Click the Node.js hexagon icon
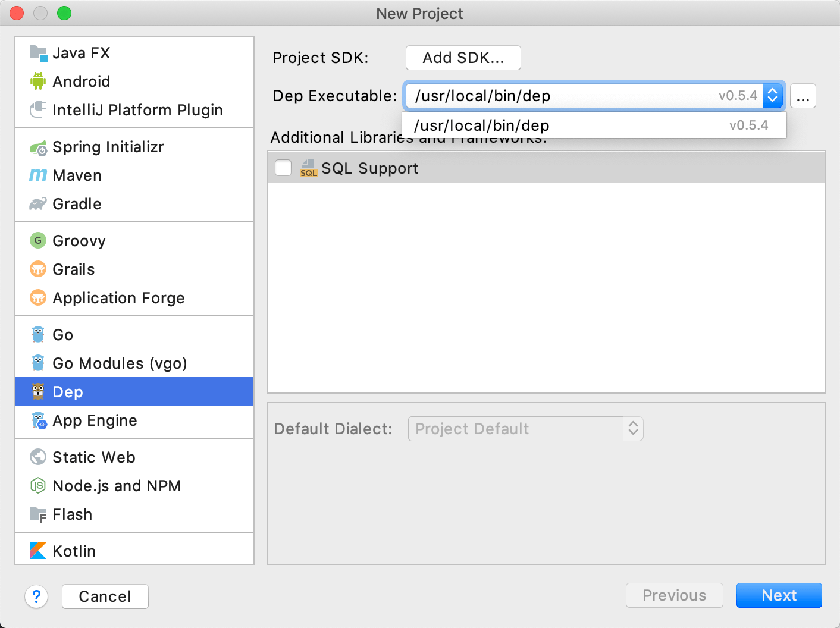The height and width of the screenshot is (628, 840). (38, 485)
